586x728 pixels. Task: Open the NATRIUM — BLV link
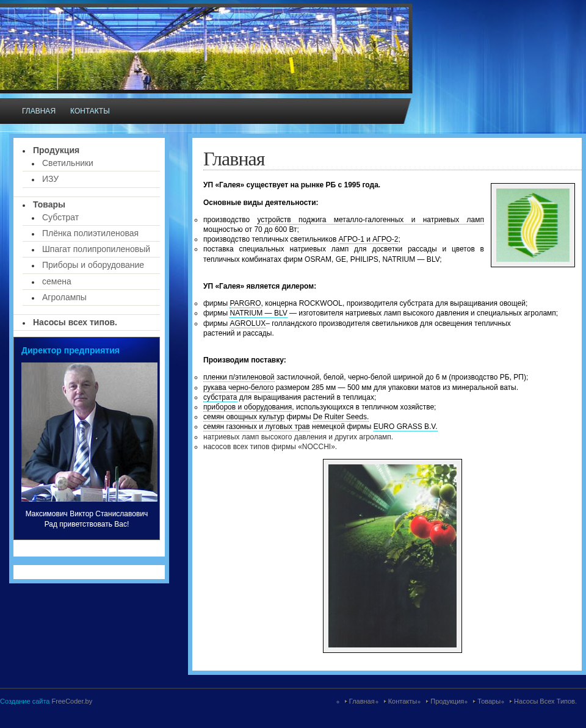(x=258, y=313)
